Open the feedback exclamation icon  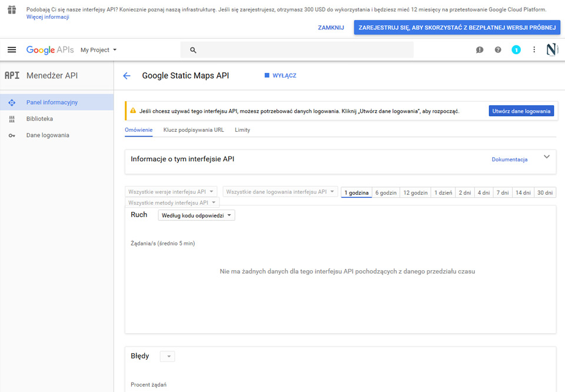pyautogui.click(x=480, y=49)
